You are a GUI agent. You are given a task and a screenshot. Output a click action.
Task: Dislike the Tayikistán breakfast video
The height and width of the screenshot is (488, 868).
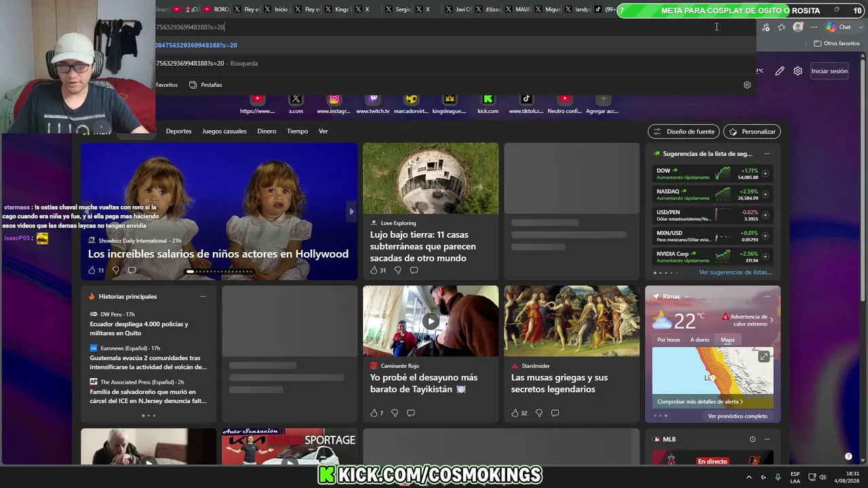point(394,413)
